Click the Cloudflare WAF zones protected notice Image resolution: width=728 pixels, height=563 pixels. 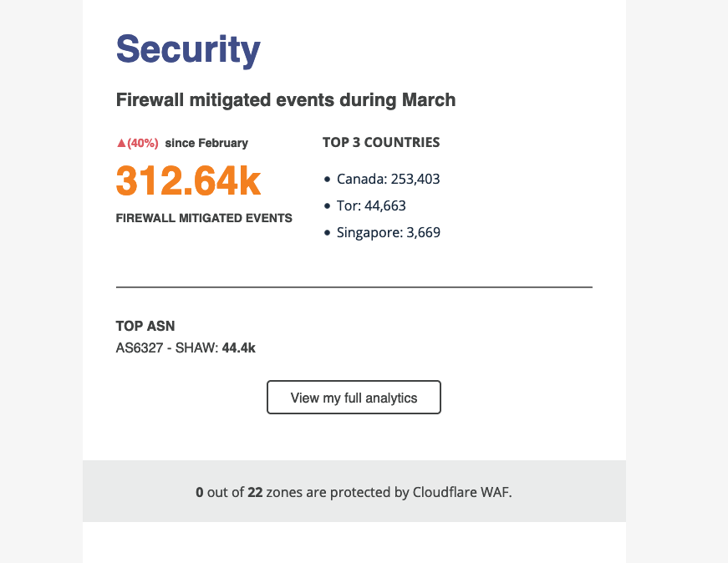tap(354, 492)
